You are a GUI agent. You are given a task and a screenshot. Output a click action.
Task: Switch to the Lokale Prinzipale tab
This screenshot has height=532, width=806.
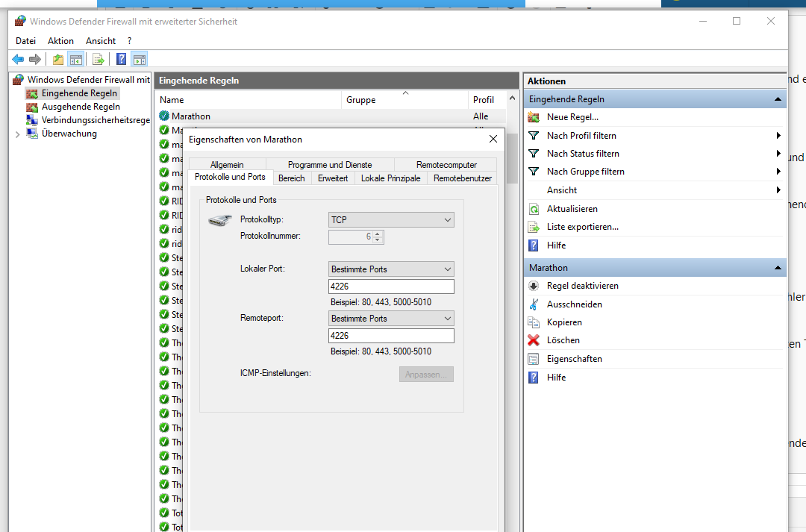(x=390, y=178)
